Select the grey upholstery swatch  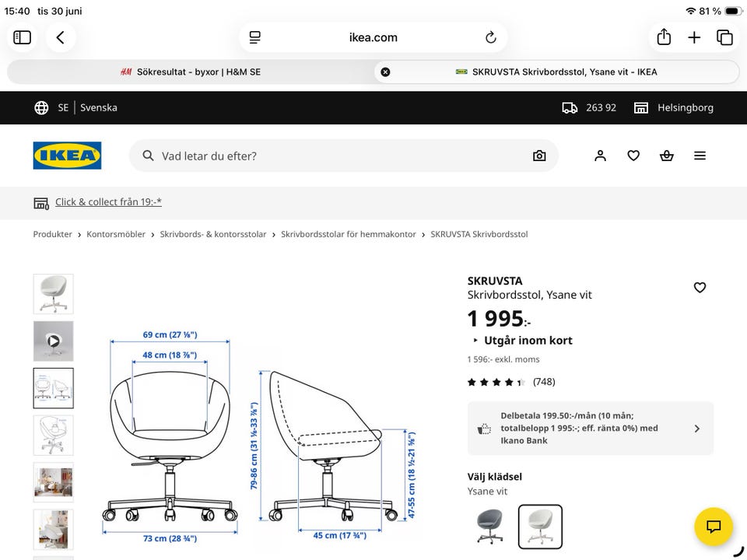coord(489,527)
